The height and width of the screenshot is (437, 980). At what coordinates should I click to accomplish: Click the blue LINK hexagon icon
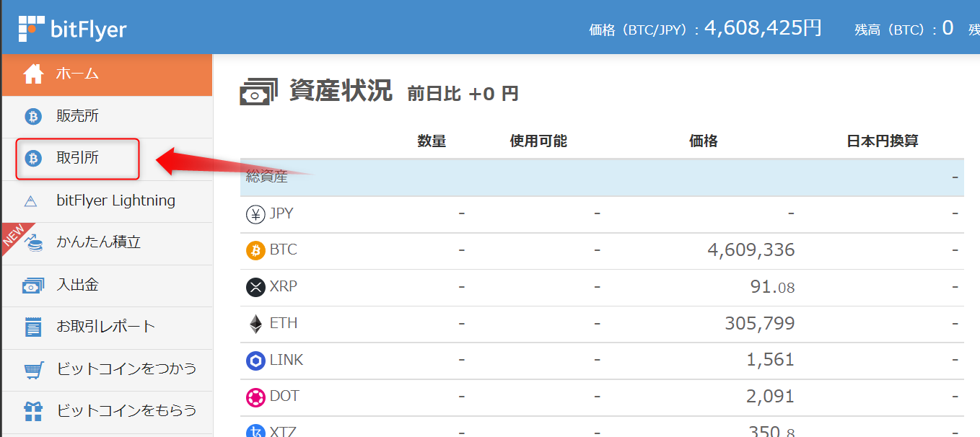(255, 361)
